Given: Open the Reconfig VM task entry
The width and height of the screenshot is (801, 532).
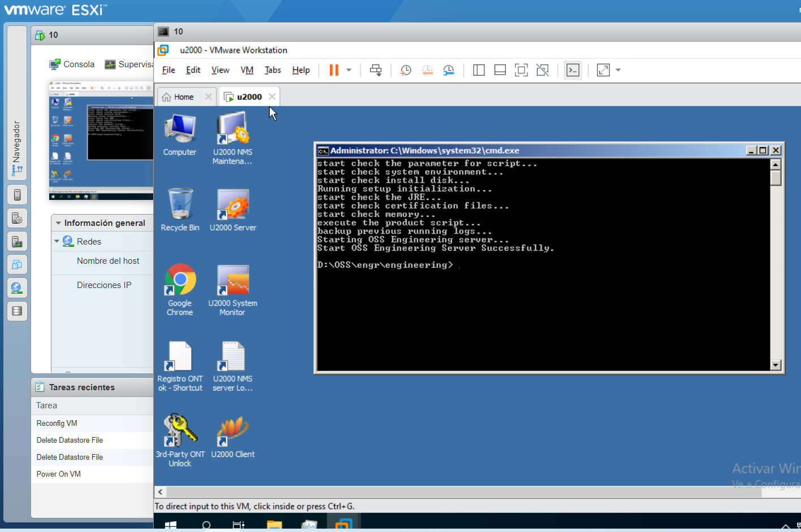Looking at the screenshot, I should (57, 422).
